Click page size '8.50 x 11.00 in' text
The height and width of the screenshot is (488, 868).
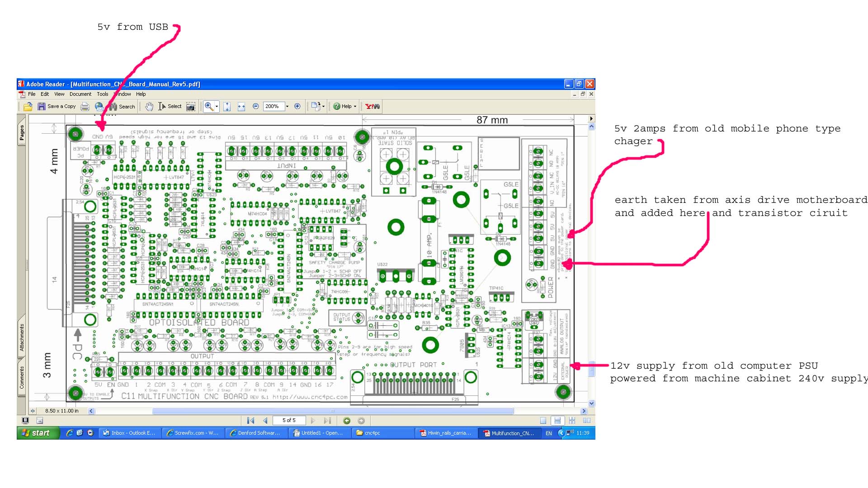pos(62,411)
